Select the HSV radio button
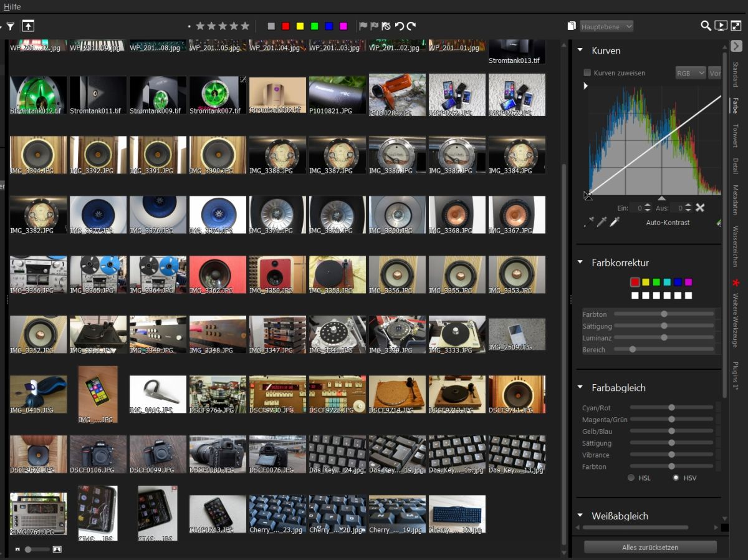The width and height of the screenshot is (748, 560). [676, 478]
